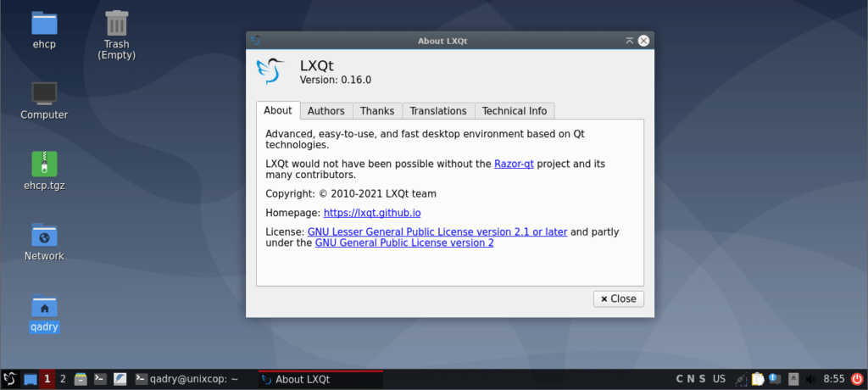Viewport: 868px width, 390px height.
Task: Open the LXQt main menu in taskbar
Action: 10,380
